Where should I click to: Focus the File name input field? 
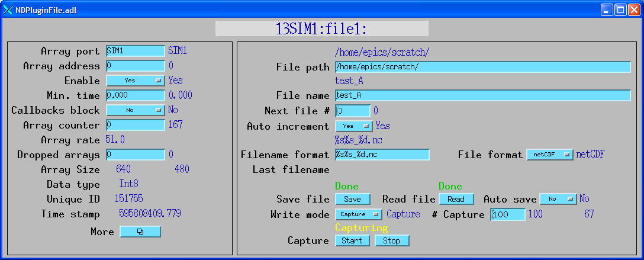tap(482, 95)
